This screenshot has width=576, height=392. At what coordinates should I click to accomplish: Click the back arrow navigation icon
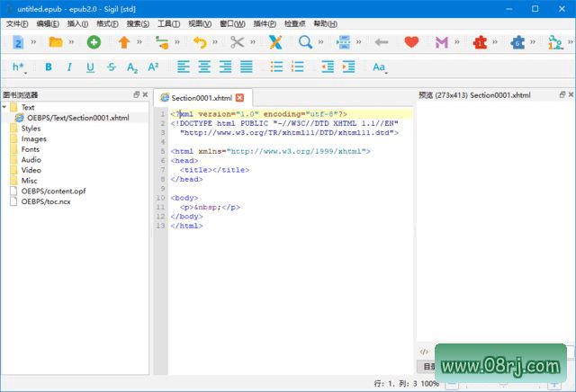[381, 41]
